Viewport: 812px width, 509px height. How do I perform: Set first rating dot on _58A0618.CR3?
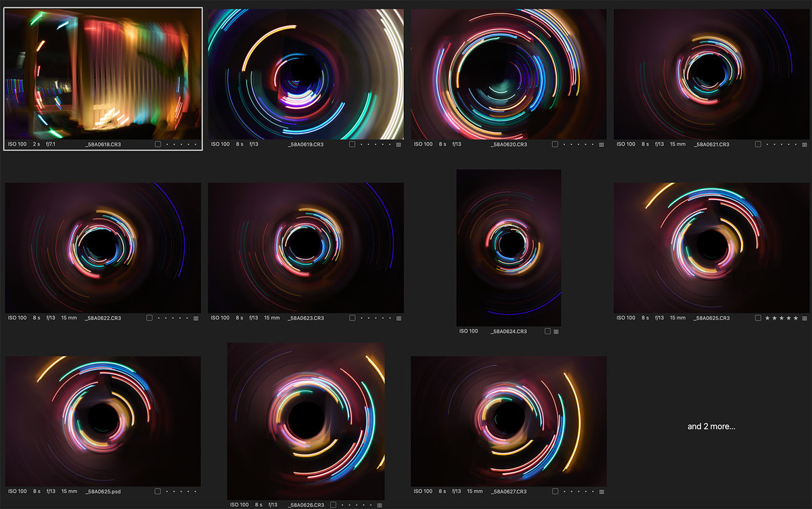(166, 144)
